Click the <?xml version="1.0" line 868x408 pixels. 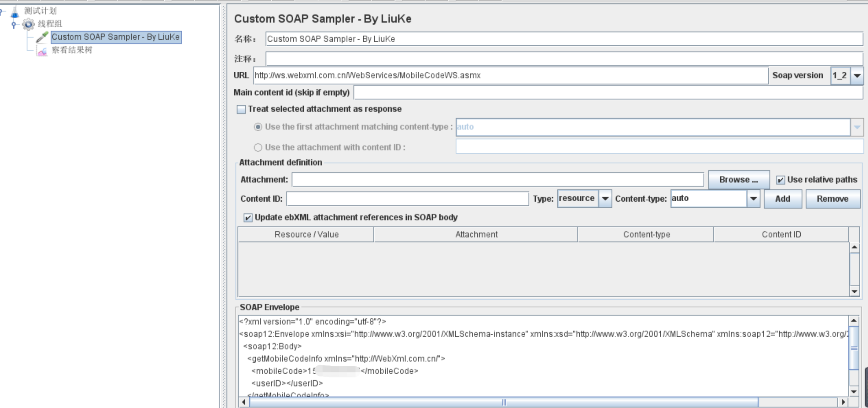pyautogui.click(x=313, y=322)
